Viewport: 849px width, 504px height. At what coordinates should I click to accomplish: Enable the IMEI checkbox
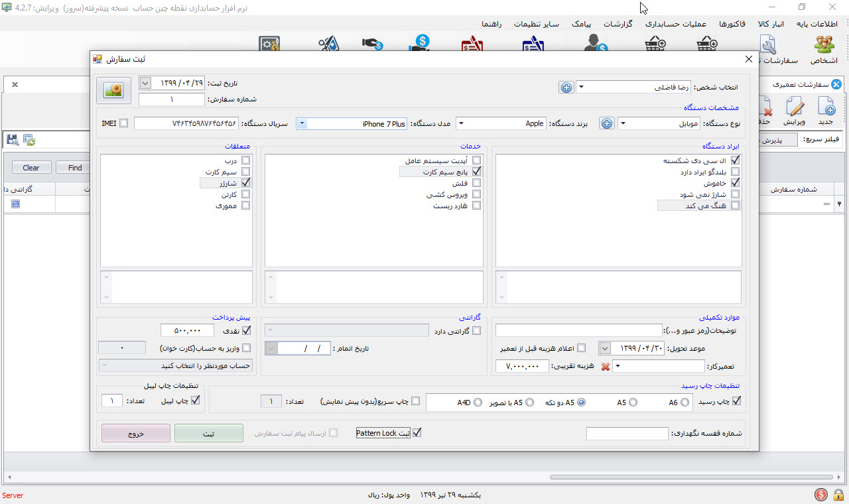pyautogui.click(x=124, y=123)
